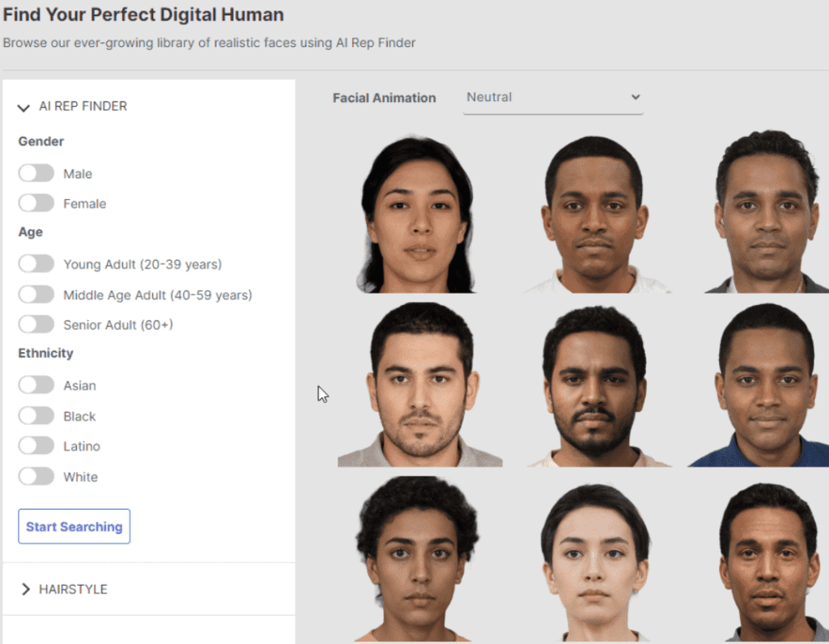
Task: Collapse the AI REP FINDER section chevron
Action: 24,107
